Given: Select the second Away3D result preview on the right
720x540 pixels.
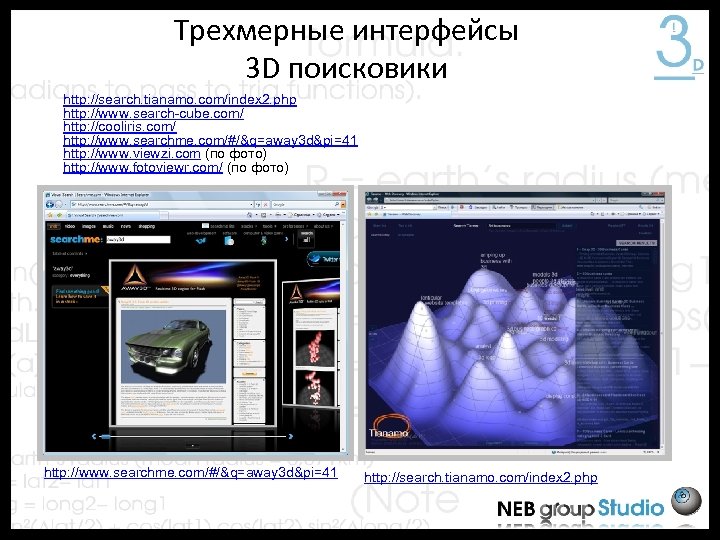Looking at the screenshot, I should [311, 342].
